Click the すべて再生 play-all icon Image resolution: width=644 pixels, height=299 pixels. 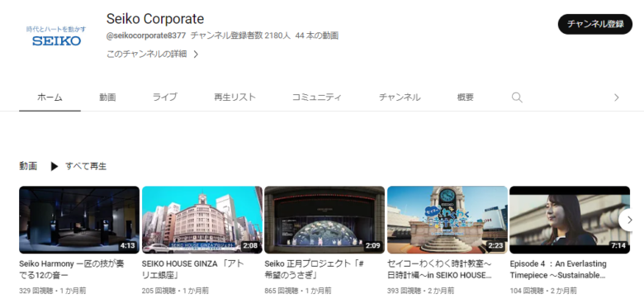point(54,166)
